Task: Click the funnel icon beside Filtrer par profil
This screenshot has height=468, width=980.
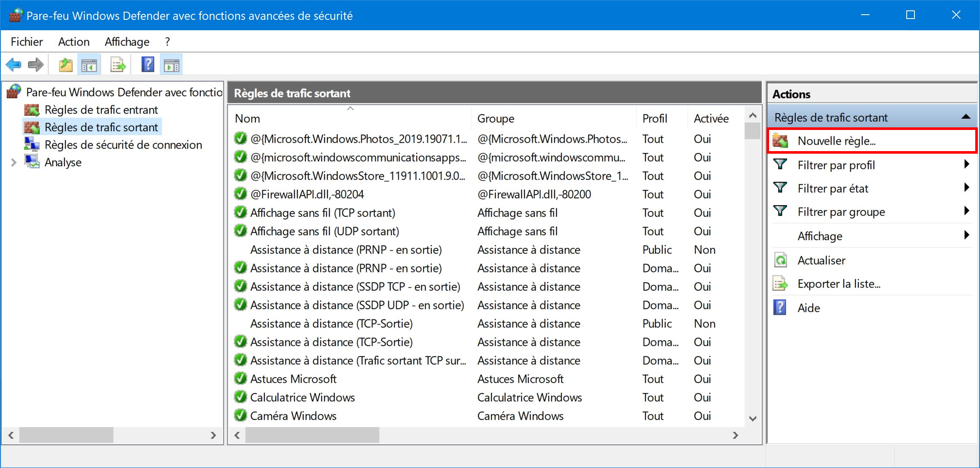Action: tap(780, 164)
